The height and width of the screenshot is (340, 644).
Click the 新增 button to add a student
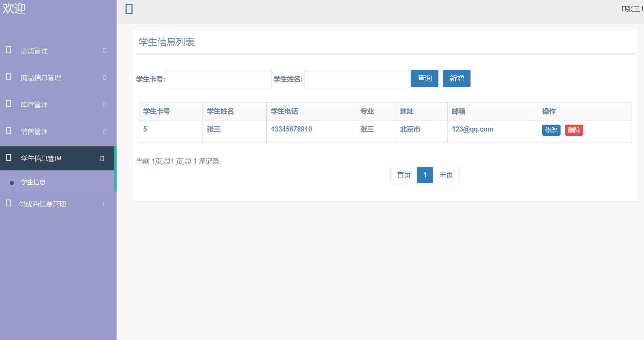(457, 78)
